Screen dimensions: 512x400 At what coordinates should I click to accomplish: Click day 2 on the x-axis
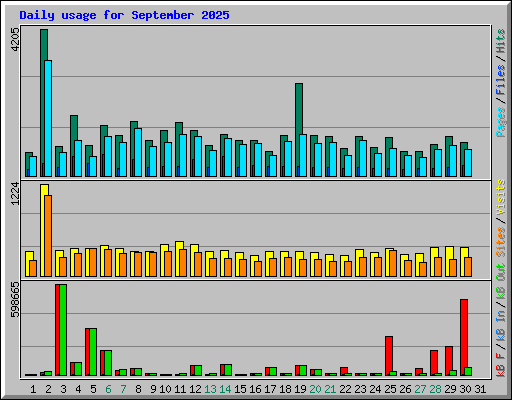(48, 389)
